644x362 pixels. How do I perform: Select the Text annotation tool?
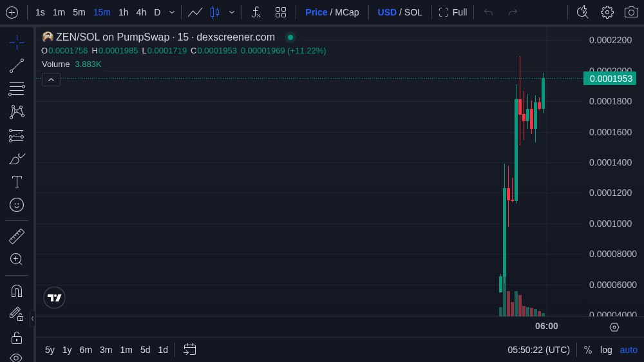(17, 182)
